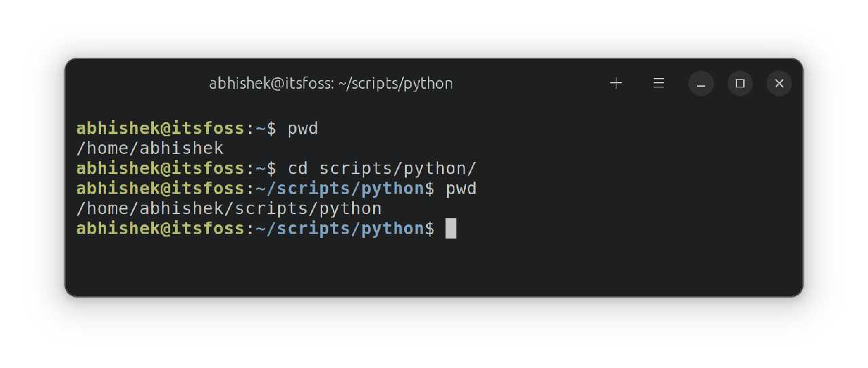Click the empty title bar left of title
This screenshot has width=868, height=368.
(136, 83)
